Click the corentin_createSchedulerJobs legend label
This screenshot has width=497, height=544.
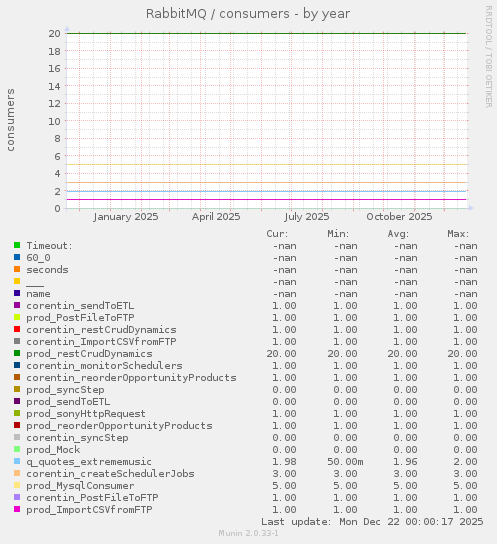tap(110, 474)
